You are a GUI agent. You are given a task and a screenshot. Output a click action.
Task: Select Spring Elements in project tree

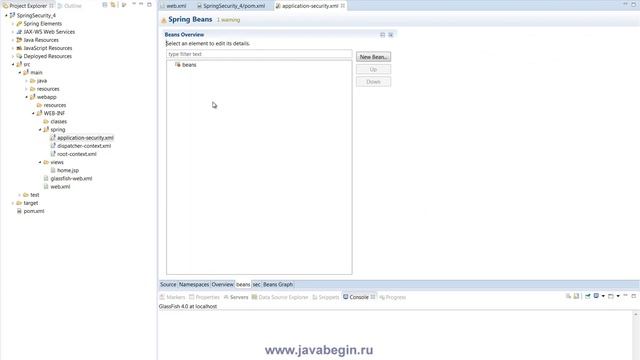[x=42, y=24]
